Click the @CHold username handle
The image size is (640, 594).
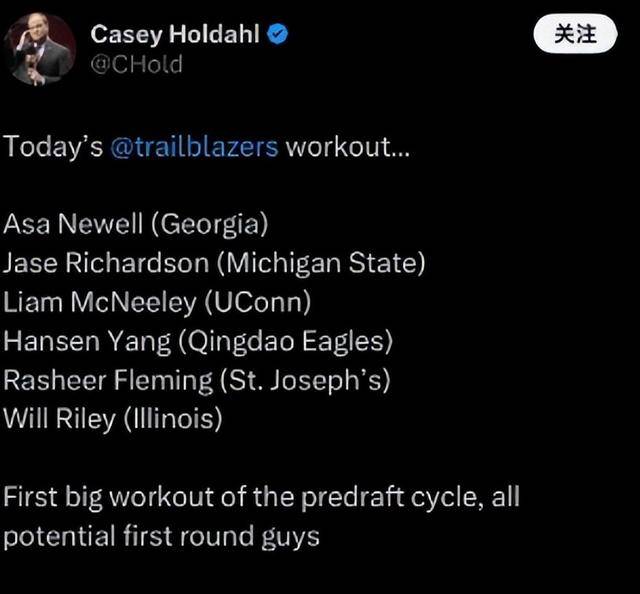click(136, 65)
